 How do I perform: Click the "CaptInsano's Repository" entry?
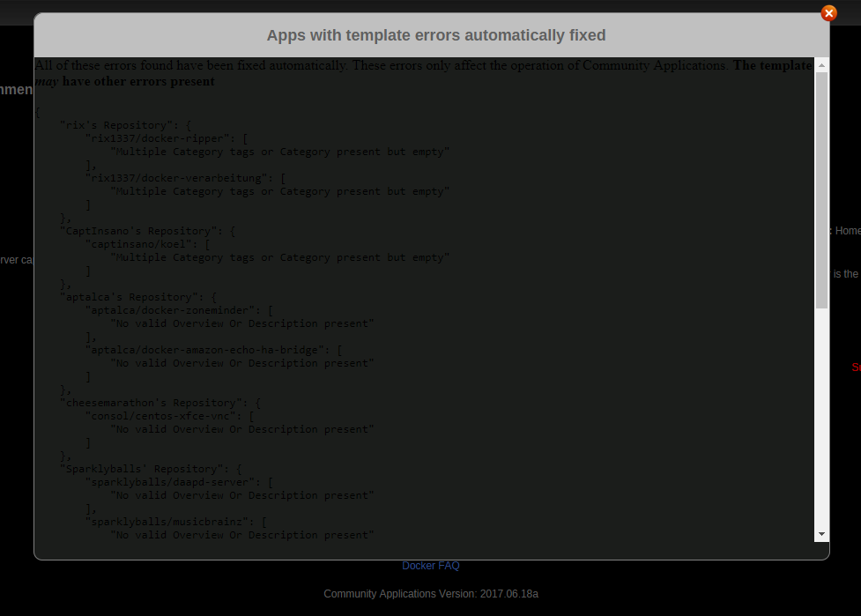tap(147, 231)
